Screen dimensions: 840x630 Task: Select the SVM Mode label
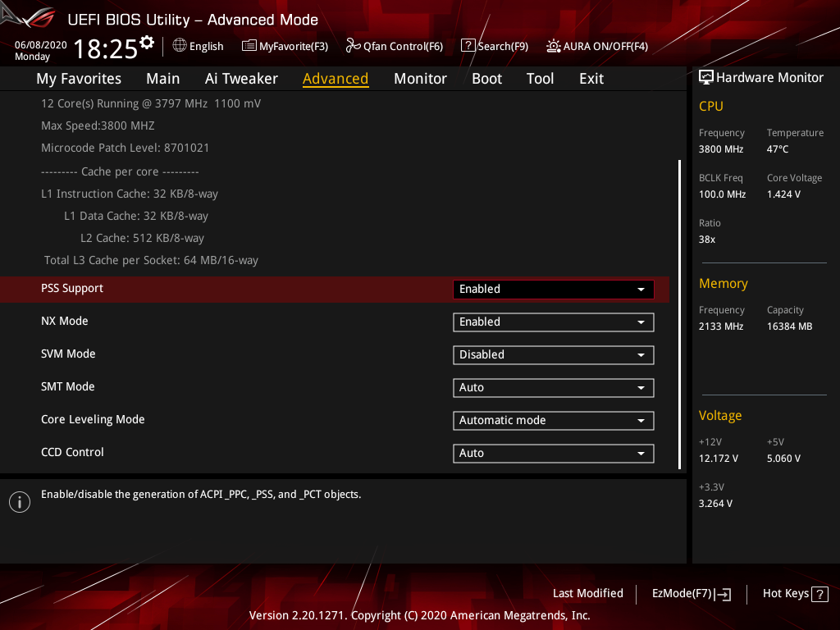point(68,354)
